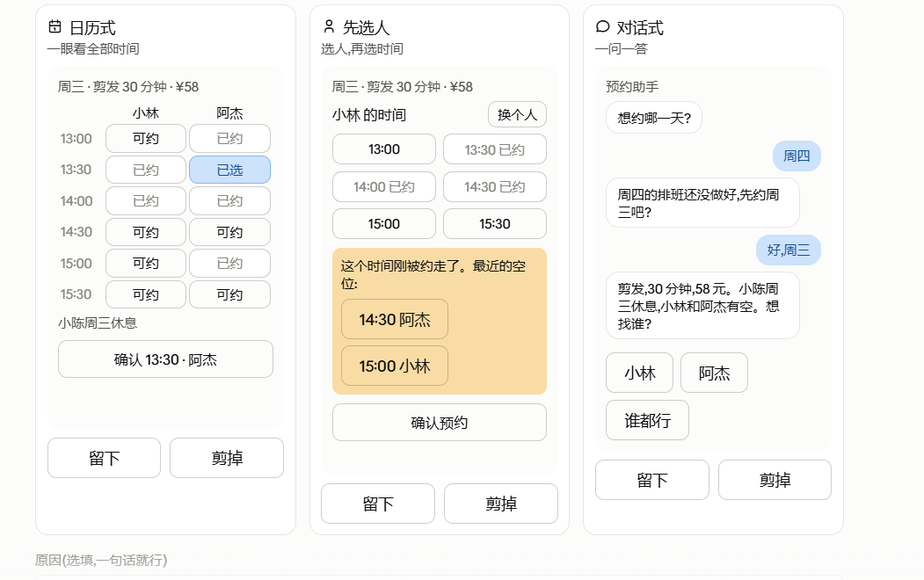This screenshot has height=580, width=924.
Task: Click 留下 under the 日历式 card
Action: click(x=105, y=458)
